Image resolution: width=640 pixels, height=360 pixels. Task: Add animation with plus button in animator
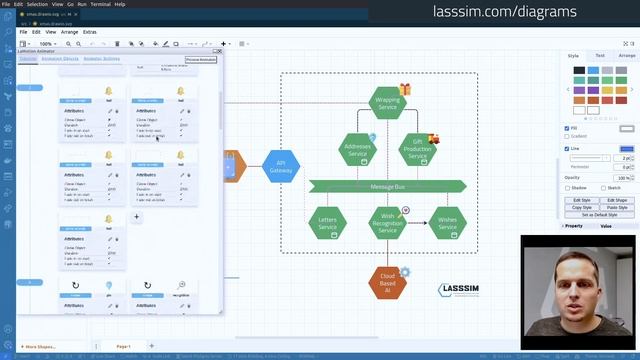coord(137,217)
